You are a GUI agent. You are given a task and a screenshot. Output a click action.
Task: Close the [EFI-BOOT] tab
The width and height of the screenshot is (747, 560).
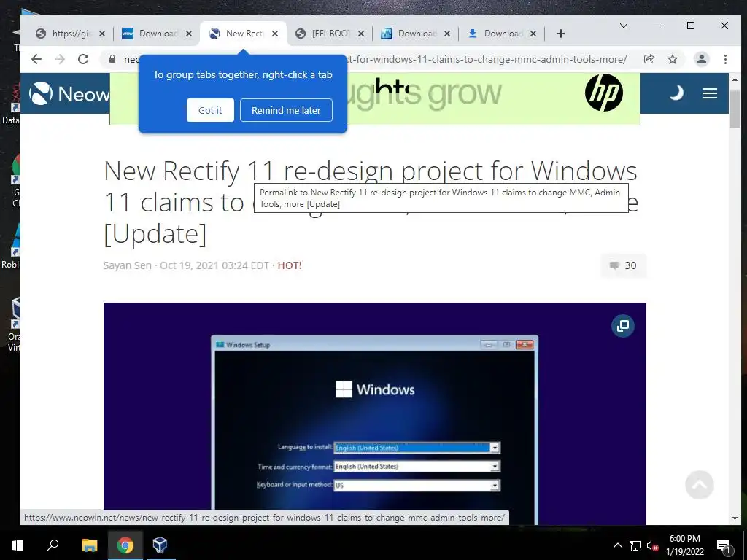click(x=361, y=34)
